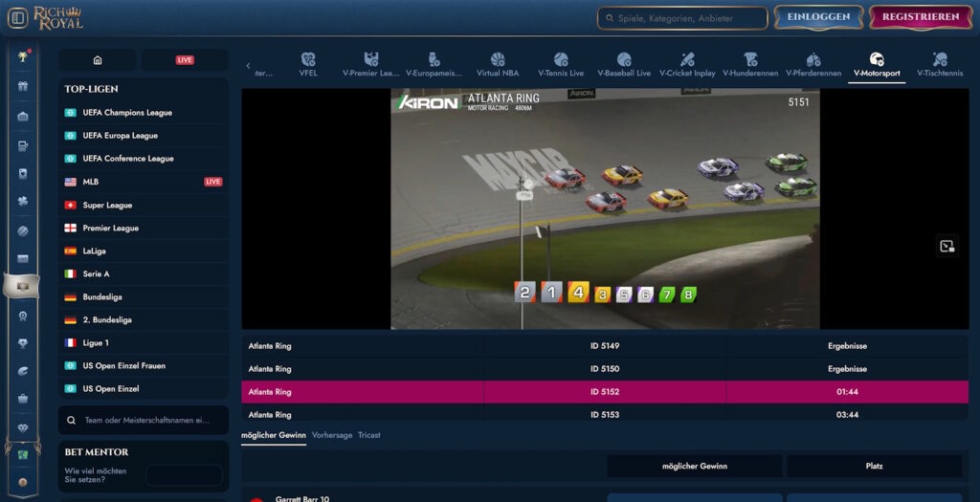Click the top search field for games
The height and width of the screenshot is (502, 980).
(682, 18)
